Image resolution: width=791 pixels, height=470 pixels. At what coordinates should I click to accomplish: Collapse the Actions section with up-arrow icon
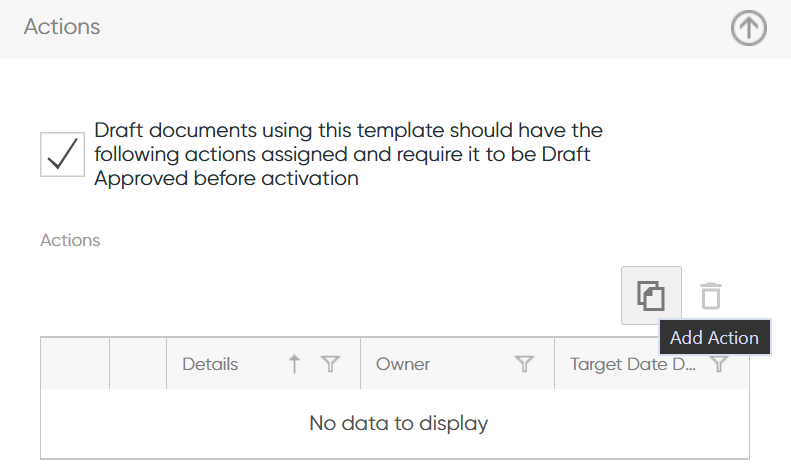749,28
